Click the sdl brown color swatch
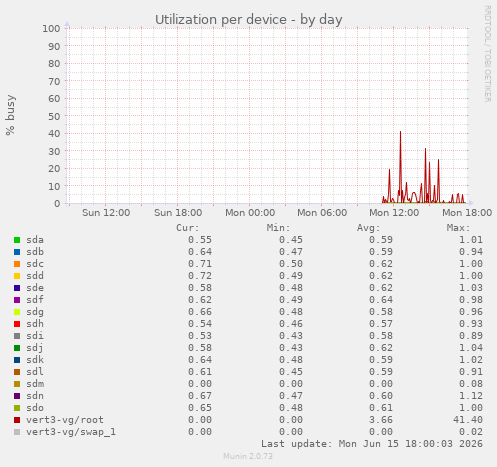 point(17,372)
